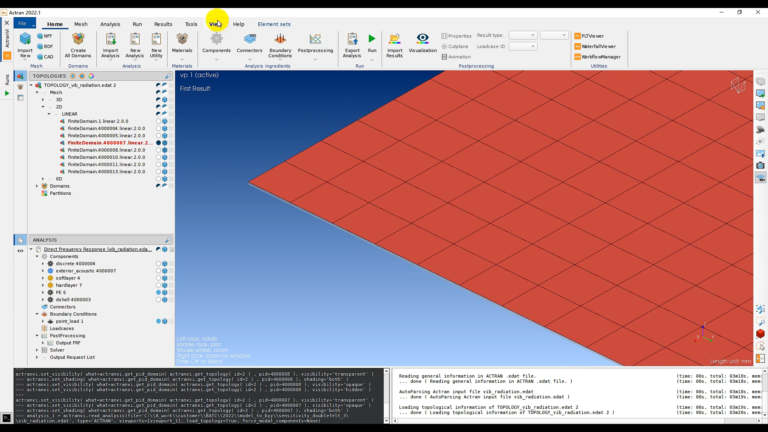Open the Result type dropdown
768x432 pixels.
523,35
